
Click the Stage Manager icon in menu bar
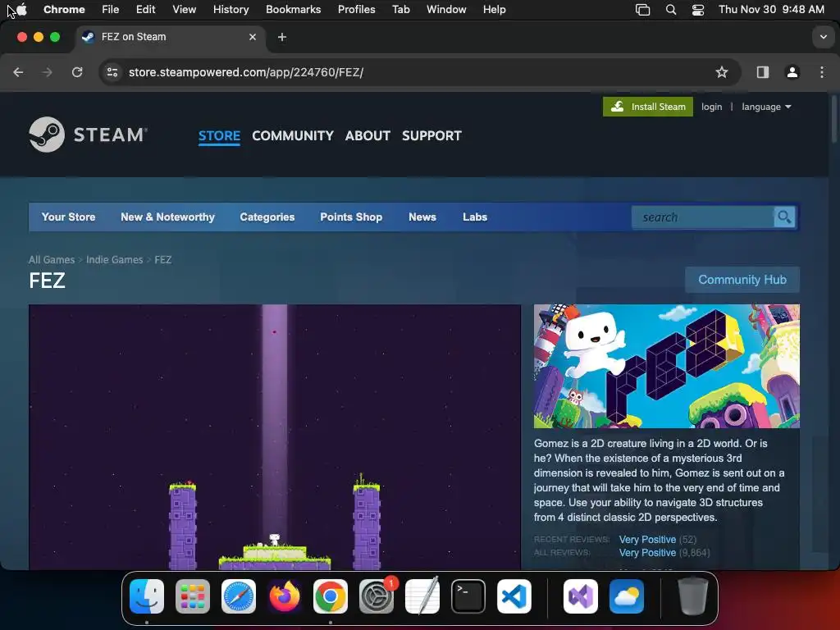pyautogui.click(x=642, y=10)
